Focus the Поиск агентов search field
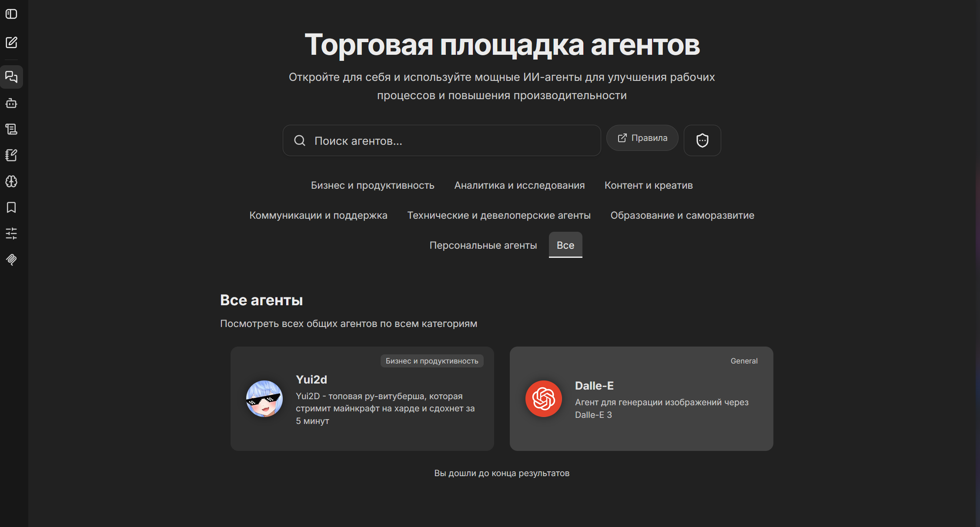This screenshot has height=527, width=980. pyautogui.click(x=442, y=140)
